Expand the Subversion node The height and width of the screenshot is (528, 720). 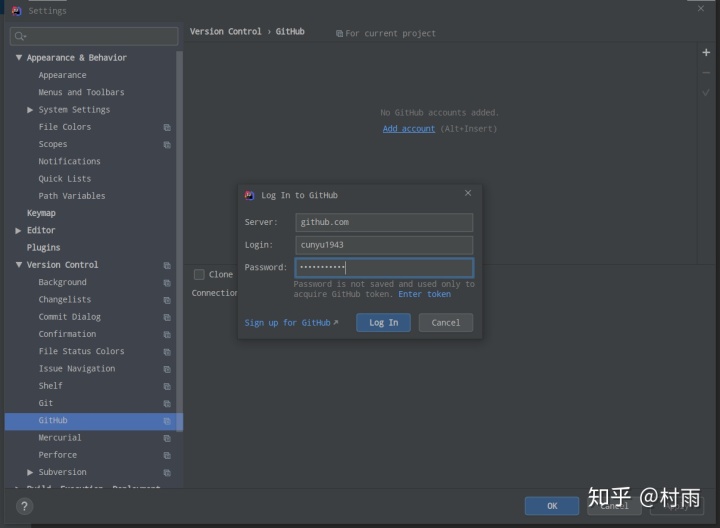click(30, 472)
